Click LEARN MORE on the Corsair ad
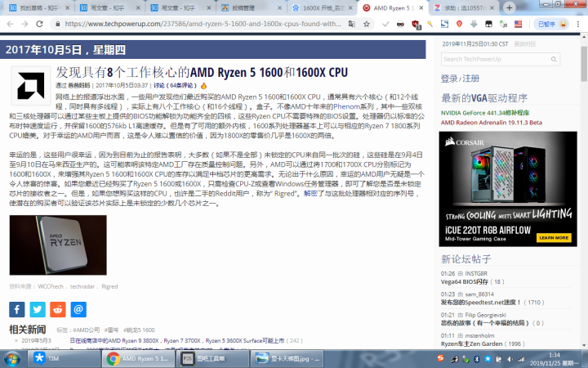 tap(554, 238)
